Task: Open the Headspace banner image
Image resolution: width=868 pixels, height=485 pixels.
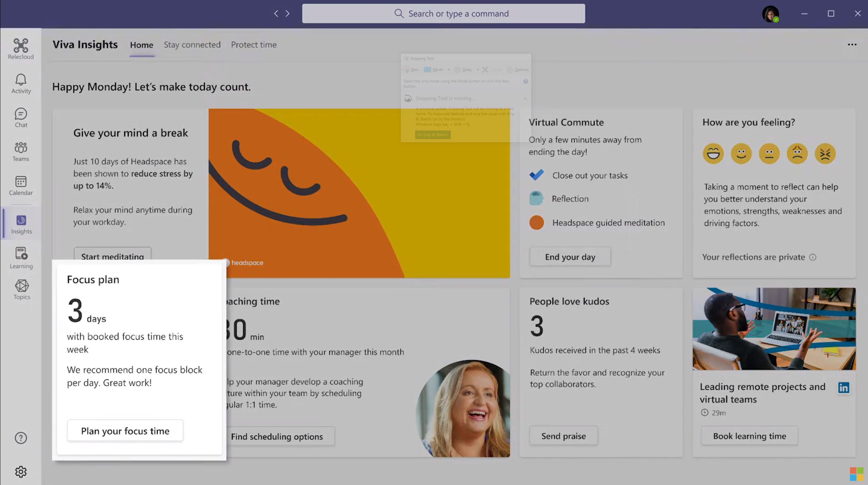Action: coord(359,193)
